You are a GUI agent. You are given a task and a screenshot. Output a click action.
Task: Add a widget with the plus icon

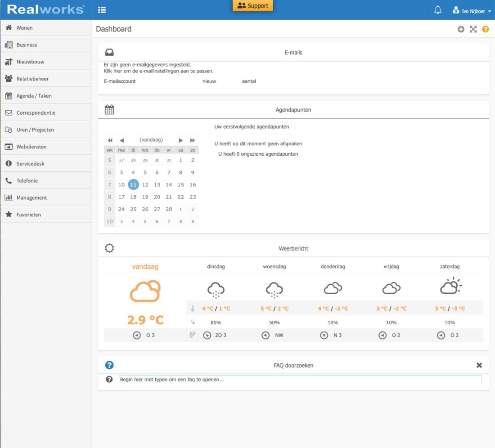[x=461, y=29]
